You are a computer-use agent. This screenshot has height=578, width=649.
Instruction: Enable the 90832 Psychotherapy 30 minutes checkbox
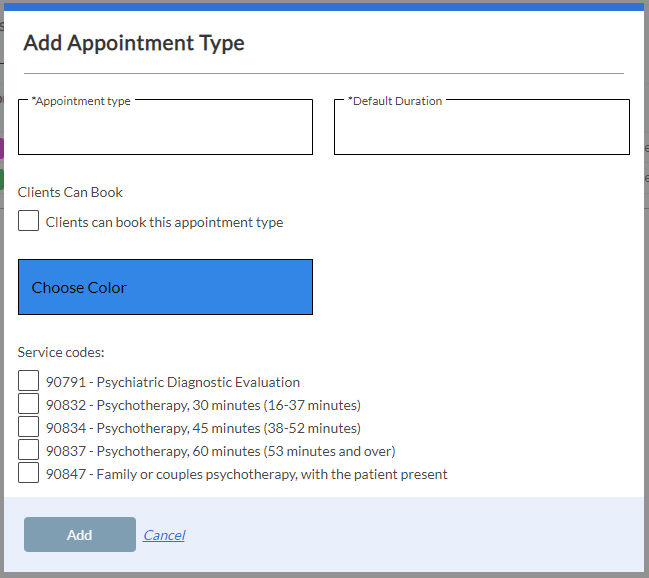click(29, 404)
